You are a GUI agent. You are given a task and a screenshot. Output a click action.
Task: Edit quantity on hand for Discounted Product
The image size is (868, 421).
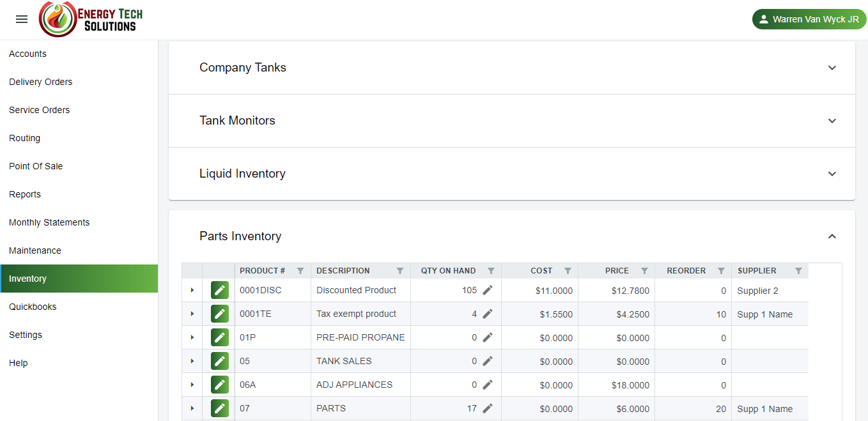488,291
